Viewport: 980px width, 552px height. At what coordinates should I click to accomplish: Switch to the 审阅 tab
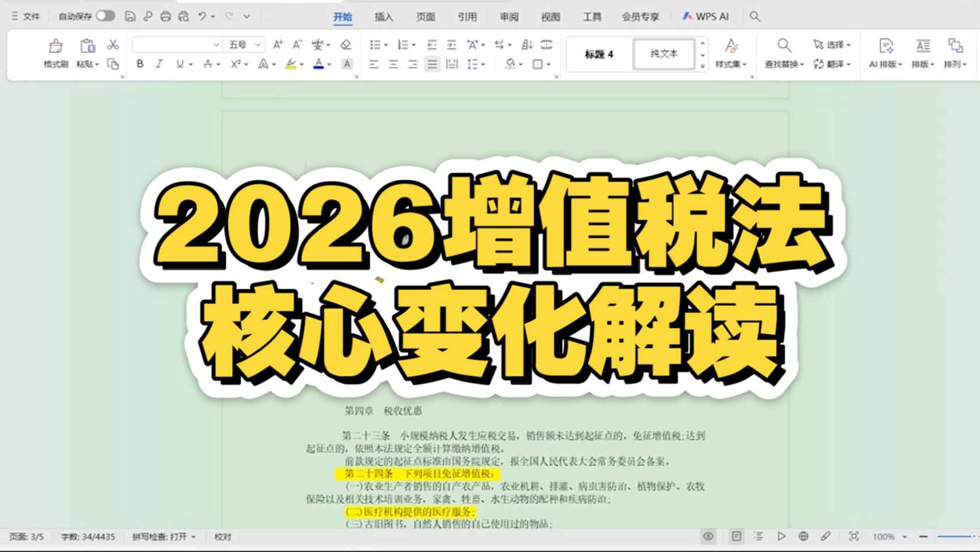pos(509,17)
